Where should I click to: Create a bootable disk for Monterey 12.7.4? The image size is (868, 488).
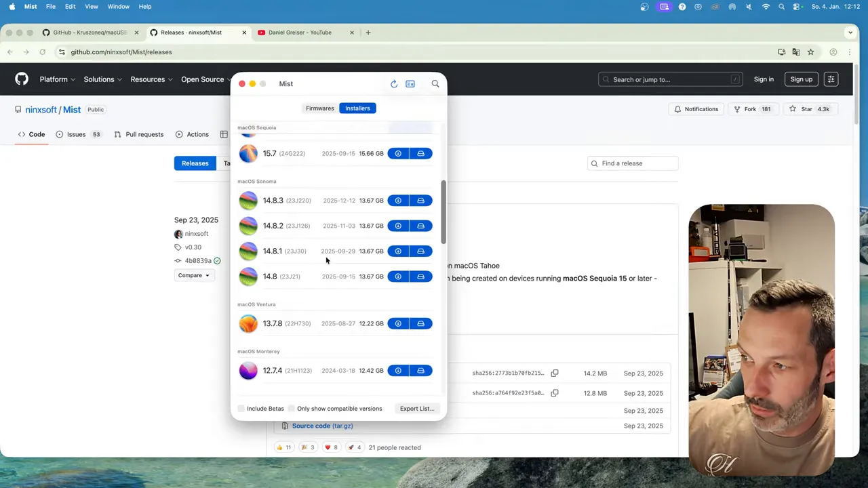pyautogui.click(x=420, y=370)
